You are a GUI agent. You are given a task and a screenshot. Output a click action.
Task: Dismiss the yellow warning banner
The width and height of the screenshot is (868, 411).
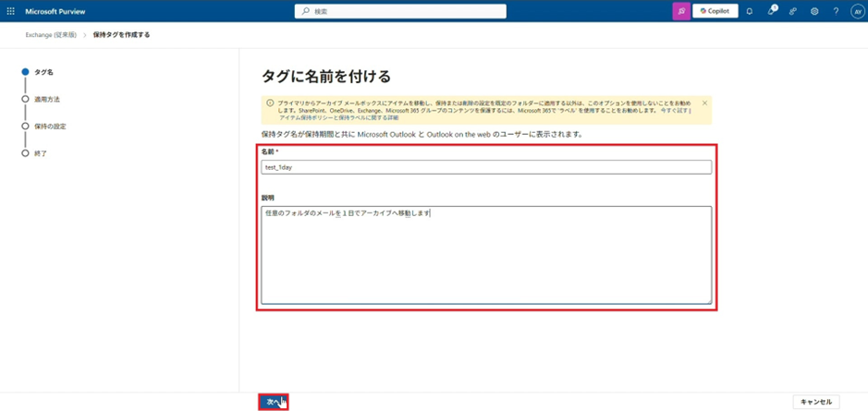tap(704, 103)
